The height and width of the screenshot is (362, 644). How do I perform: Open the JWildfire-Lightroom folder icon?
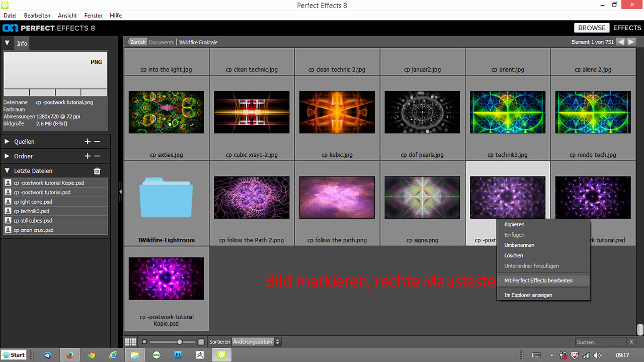pos(166,197)
